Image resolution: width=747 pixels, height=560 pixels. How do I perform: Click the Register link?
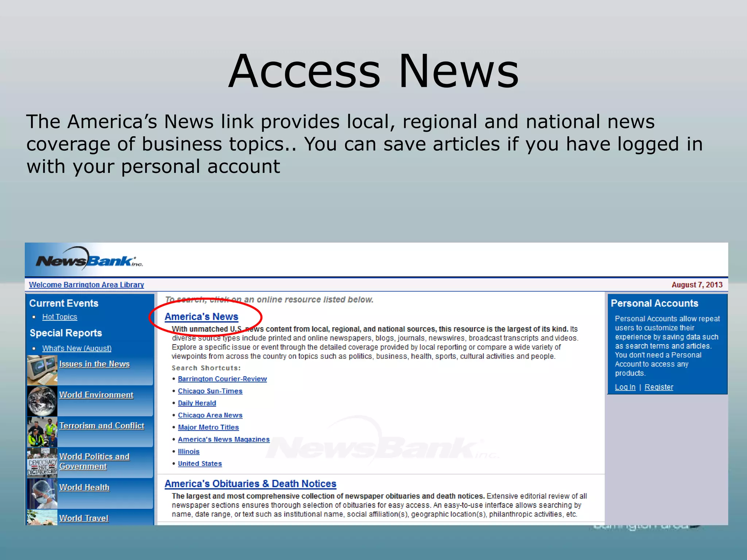659,387
